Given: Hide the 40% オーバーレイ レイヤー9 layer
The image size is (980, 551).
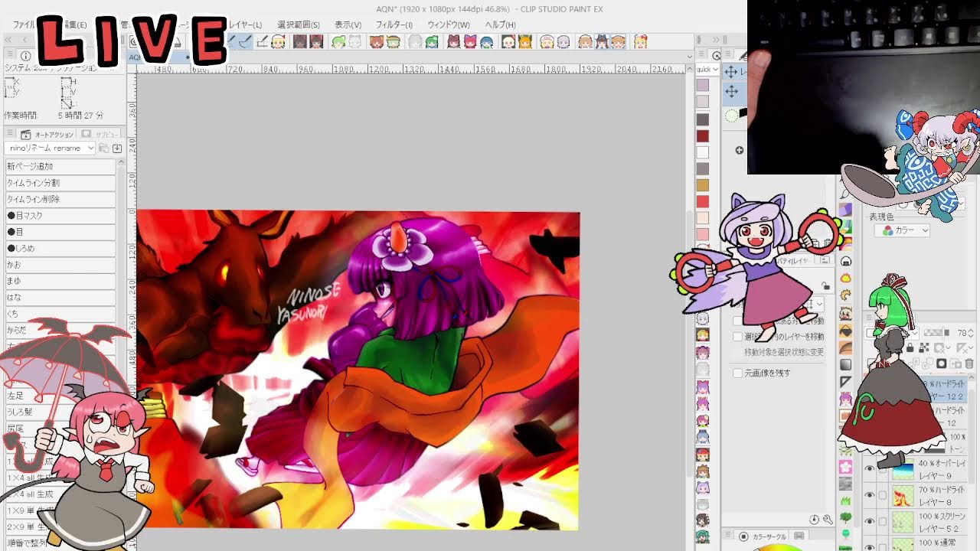Looking at the screenshot, I should pyautogui.click(x=870, y=469).
